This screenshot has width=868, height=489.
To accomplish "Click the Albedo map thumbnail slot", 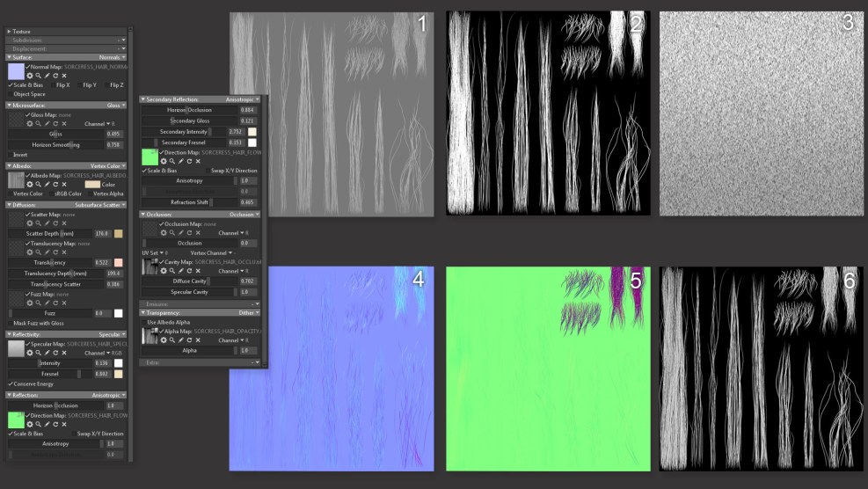I will (16, 179).
